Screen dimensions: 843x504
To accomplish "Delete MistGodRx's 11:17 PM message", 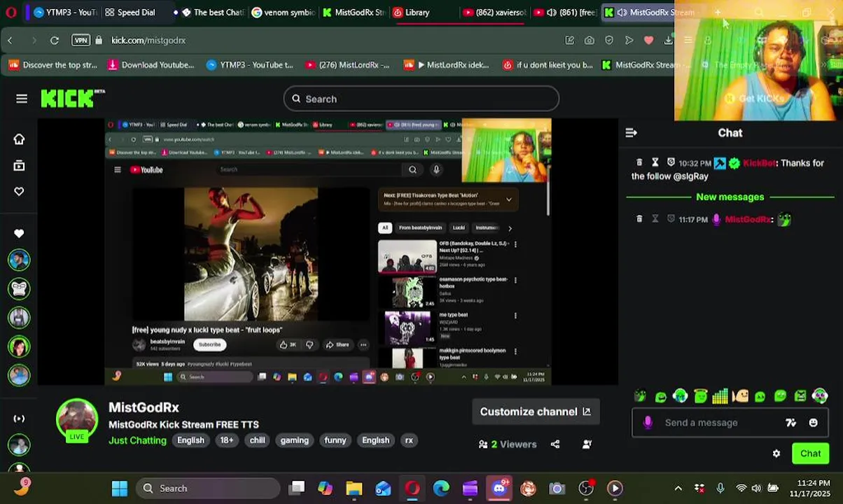I will point(639,219).
